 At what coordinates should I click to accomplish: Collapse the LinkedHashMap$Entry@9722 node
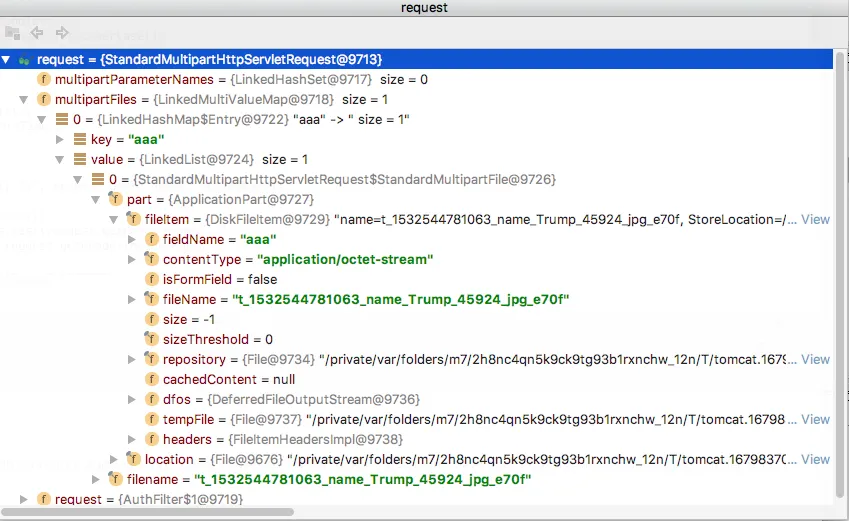coord(42,120)
